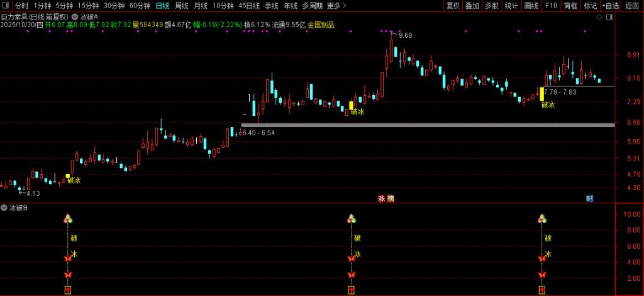The height and width of the screenshot is (296, 644).
Task: Click the red butterfly icon in the middle signal
Action: pyautogui.click(x=352, y=258)
